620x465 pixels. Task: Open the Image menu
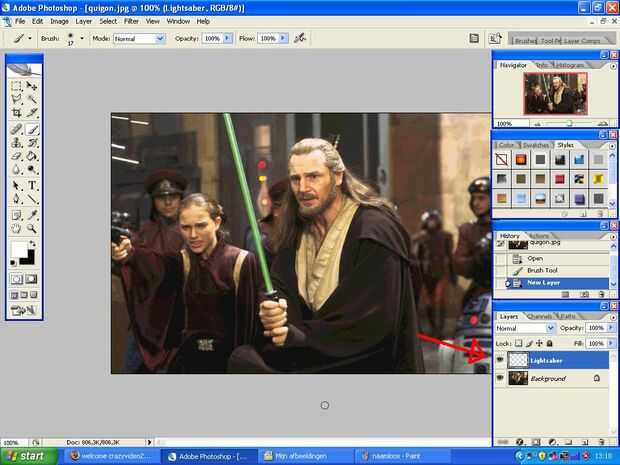[59, 21]
